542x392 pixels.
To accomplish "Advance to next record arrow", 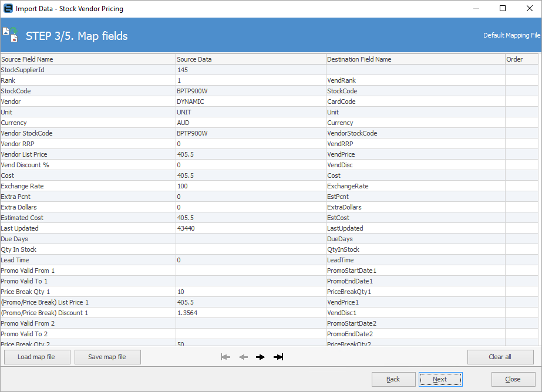I will (x=261, y=357).
